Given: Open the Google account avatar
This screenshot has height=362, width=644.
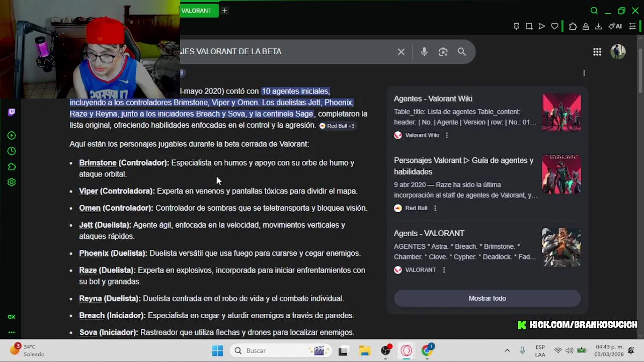Looking at the screenshot, I should (618, 51).
